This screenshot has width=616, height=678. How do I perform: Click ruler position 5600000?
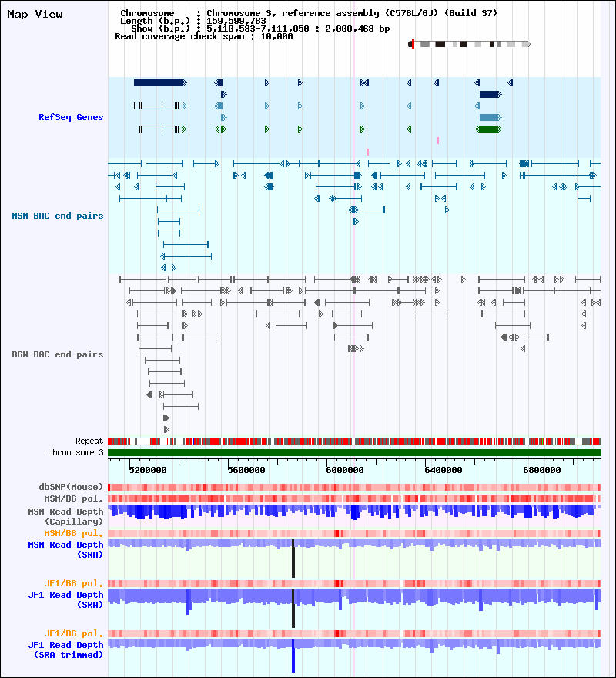(246, 470)
